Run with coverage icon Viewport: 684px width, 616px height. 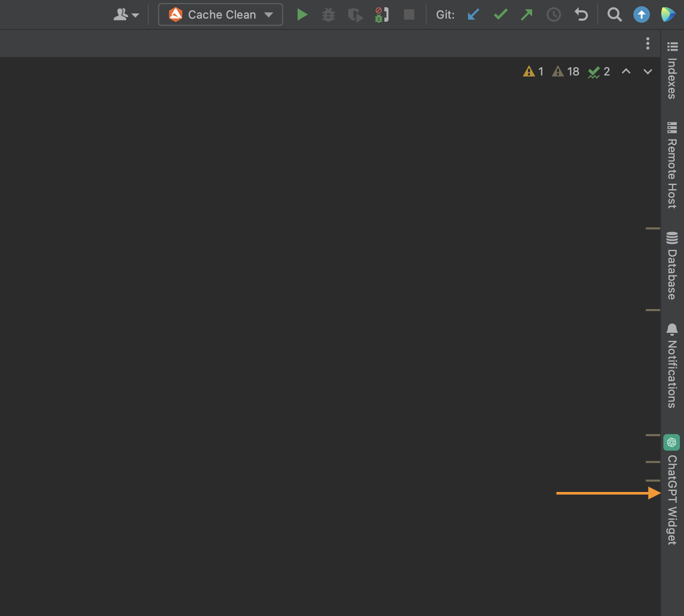355,14
